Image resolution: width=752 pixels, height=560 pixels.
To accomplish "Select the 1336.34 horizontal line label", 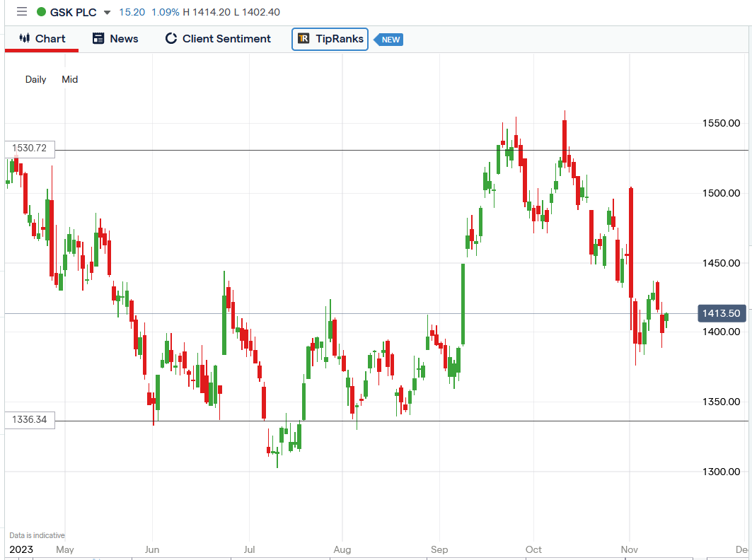I will (x=30, y=420).
